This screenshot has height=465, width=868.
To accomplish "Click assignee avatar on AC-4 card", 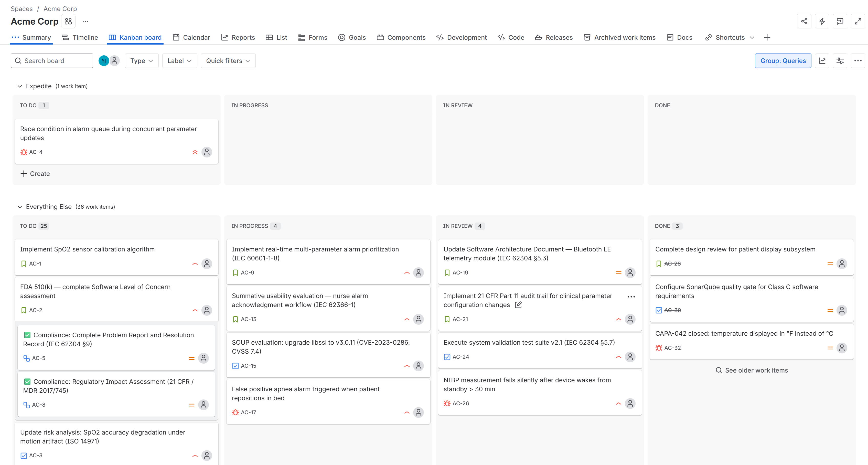I will [207, 152].
